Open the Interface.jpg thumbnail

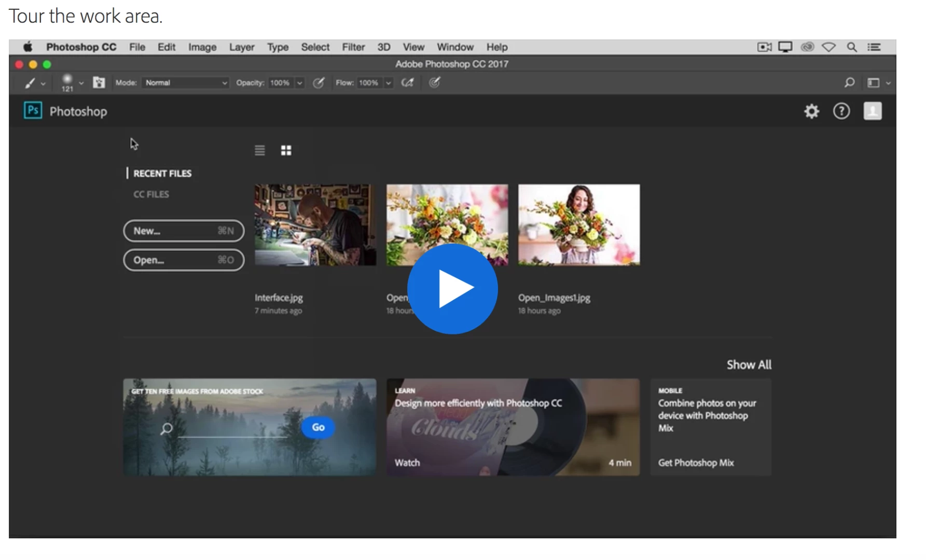click(315, 225)
